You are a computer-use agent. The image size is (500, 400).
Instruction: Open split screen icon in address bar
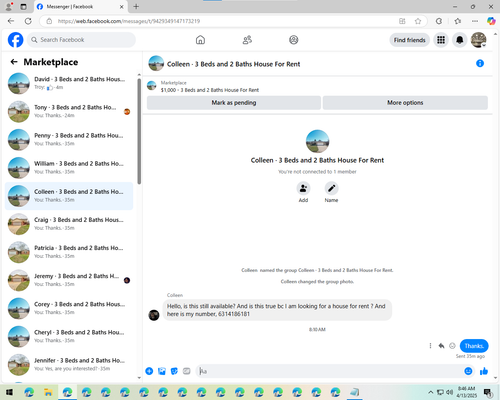pyautogui.click(x=402, y=21)
